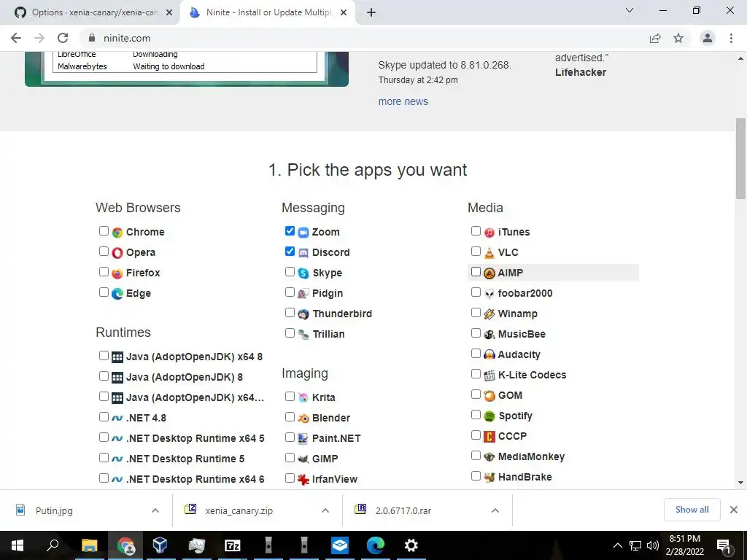Image resolution: width=747 pixels, height=560 pixels.
Task: Go back to the previous page
Action: (16, 38)
